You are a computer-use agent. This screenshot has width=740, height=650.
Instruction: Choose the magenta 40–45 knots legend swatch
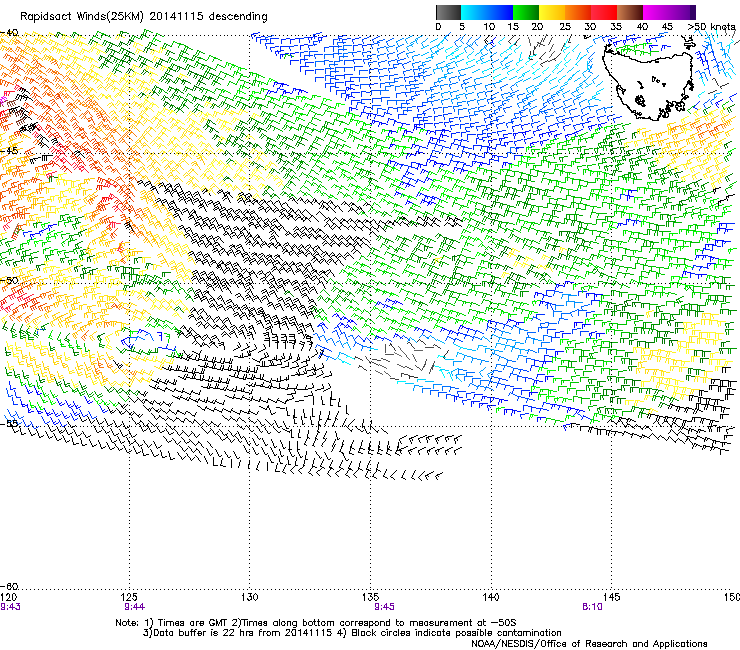tap(656, 12)
